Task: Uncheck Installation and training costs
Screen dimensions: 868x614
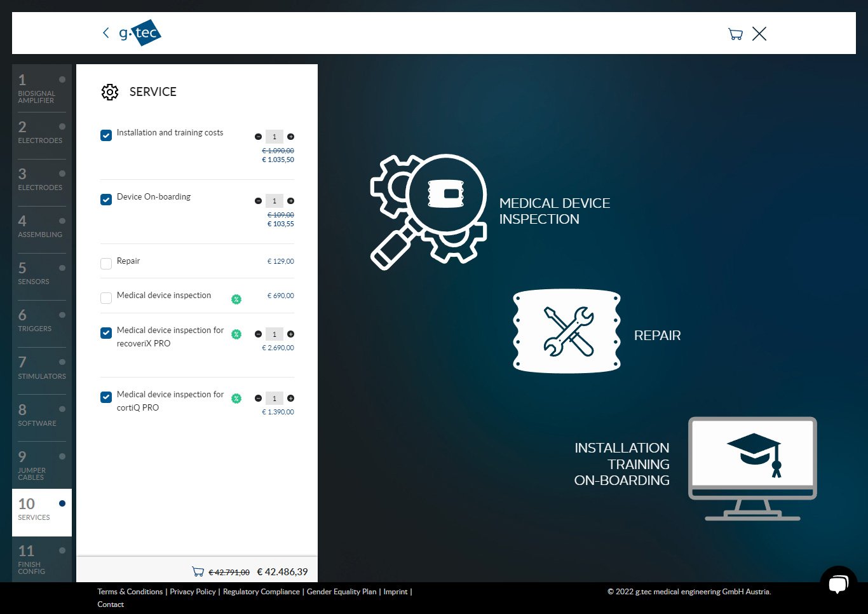Action: coord(106,135)
